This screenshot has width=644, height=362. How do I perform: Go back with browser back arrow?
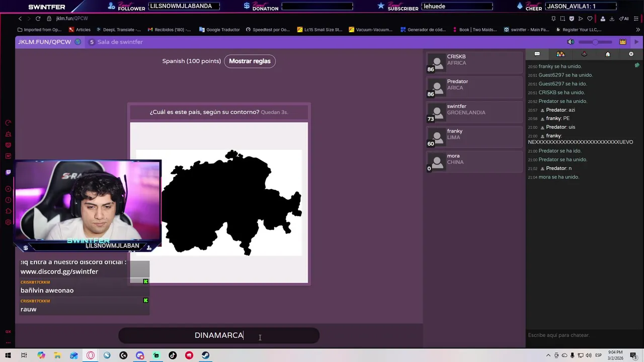20,19
